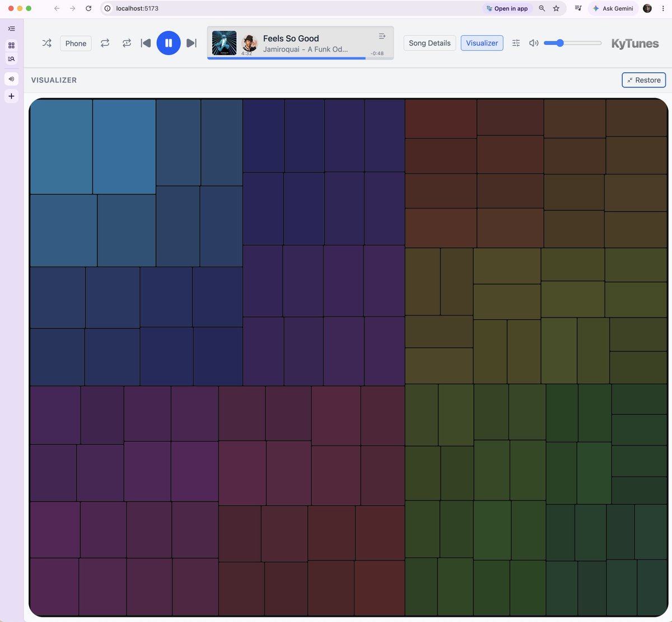The width and height of the screenshot is (672, 622).
Task: Click the album artwork thumbnail
Action: coord(224,43)
